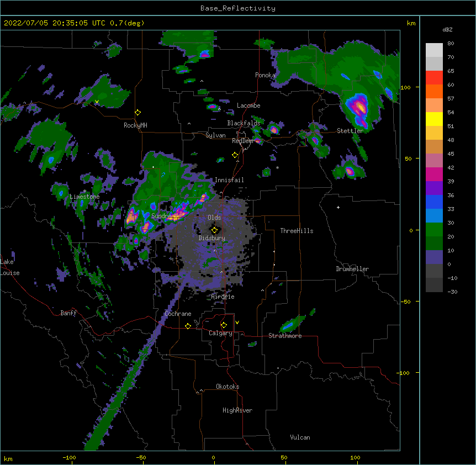Click the ThreeHills city label

[x=297, y=231]
